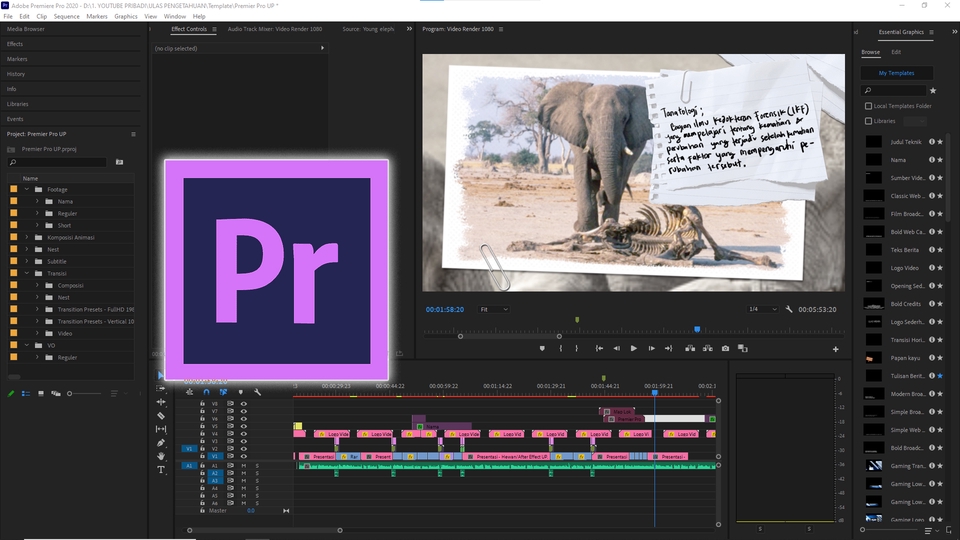Toggle V1 track output eye icon
The width and height of the screenshot is (960, 540).
click(x=244, y=456)
